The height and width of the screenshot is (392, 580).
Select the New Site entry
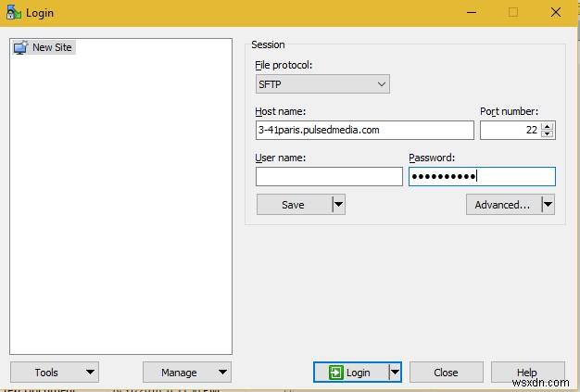click(x=44, y=47)
